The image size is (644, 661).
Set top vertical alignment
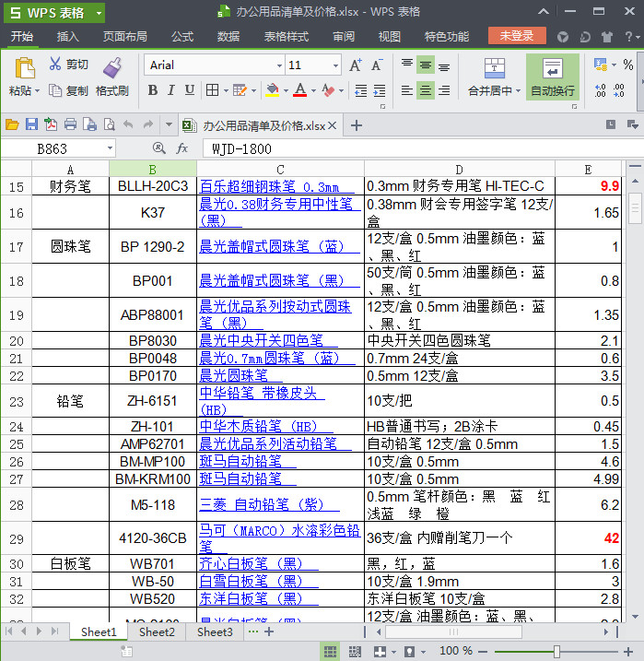tap(407, 65)
